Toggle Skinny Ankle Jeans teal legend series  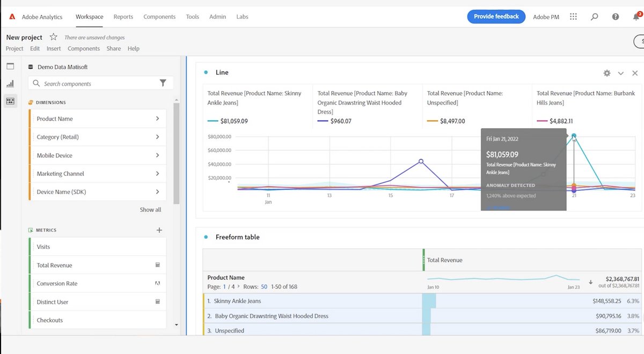(228, 121)
